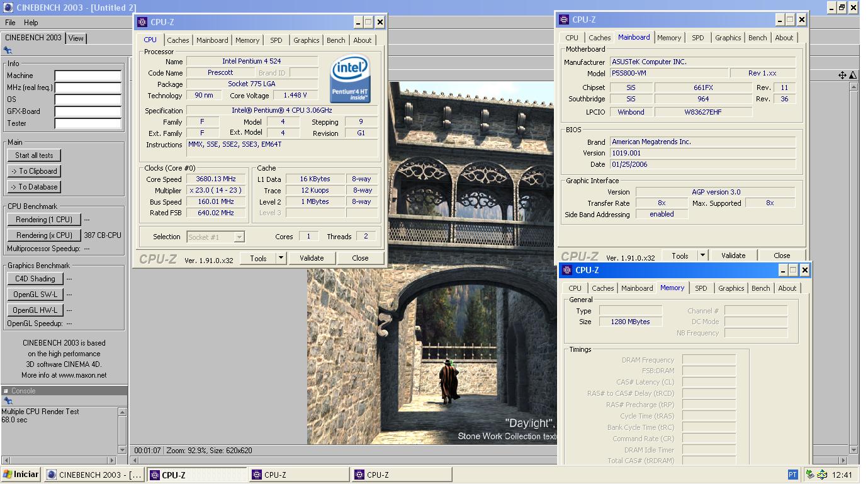Open Graphics tab in front CPU-Z window
The image size is (868, 484).
click(x=307, y=40)
